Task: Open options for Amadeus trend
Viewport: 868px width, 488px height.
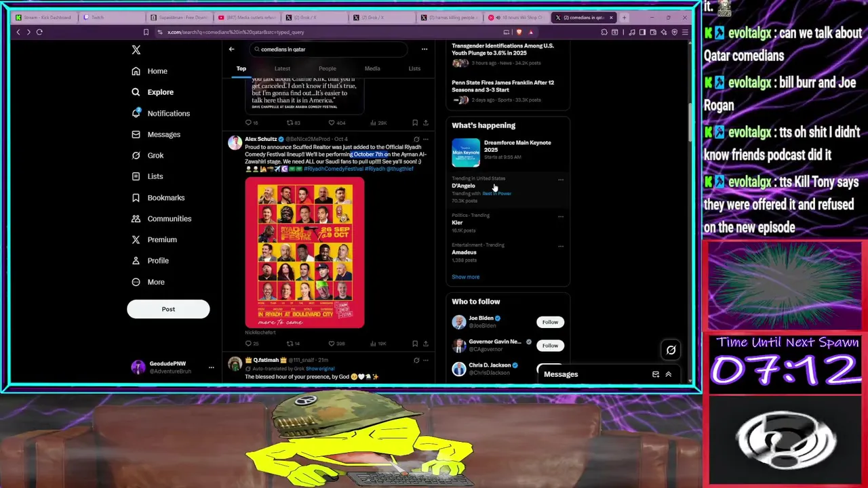Action: (x=561, y=246)
